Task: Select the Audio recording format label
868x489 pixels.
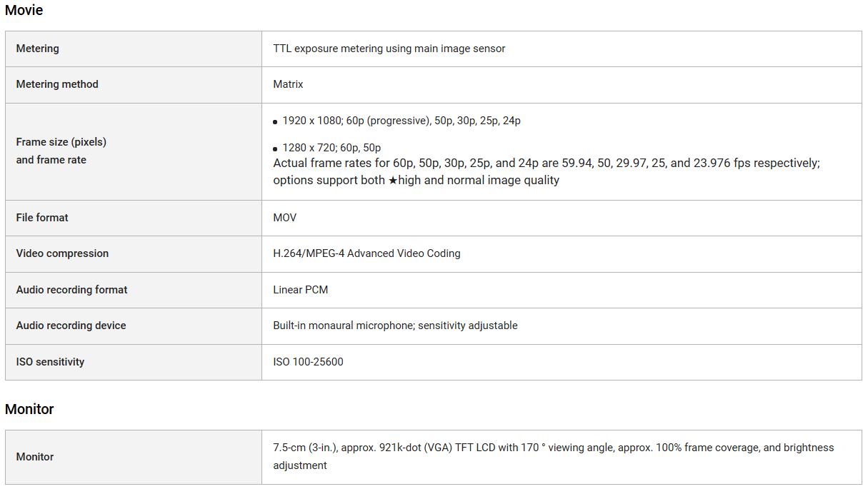Action: pyautogui.click(x=71, y=290)
